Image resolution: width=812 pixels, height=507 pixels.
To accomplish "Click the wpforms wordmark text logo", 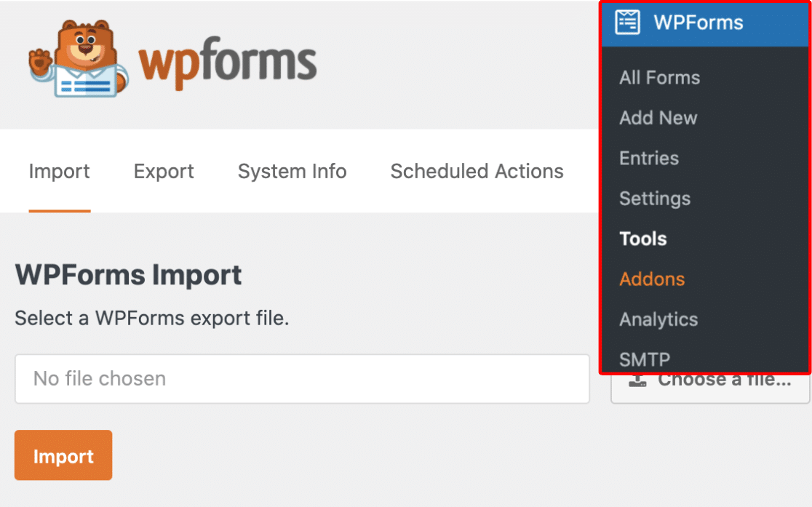I will click(227, 63).
